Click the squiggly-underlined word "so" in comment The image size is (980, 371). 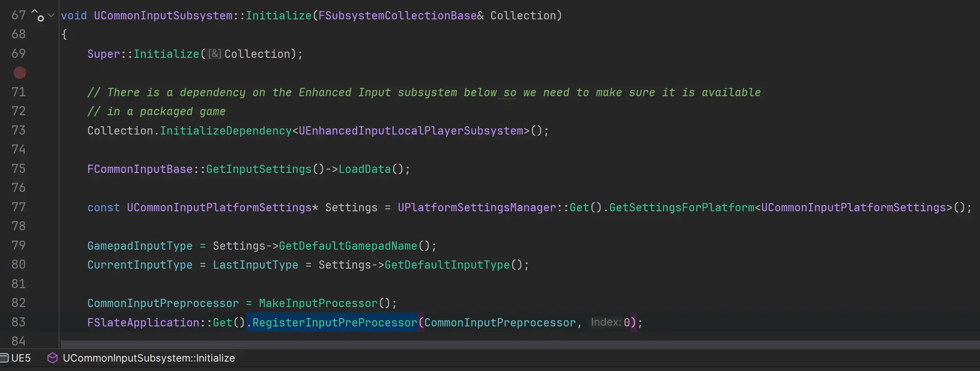coord(510,92)
